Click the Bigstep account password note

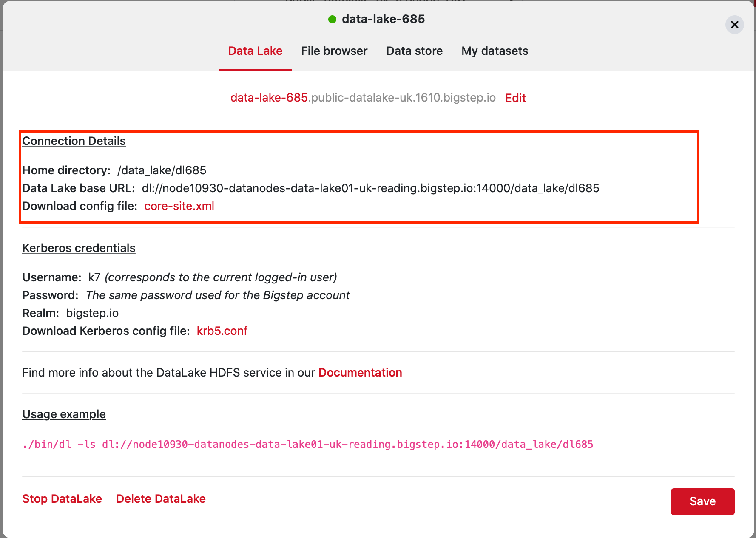[x=218, y=295]
